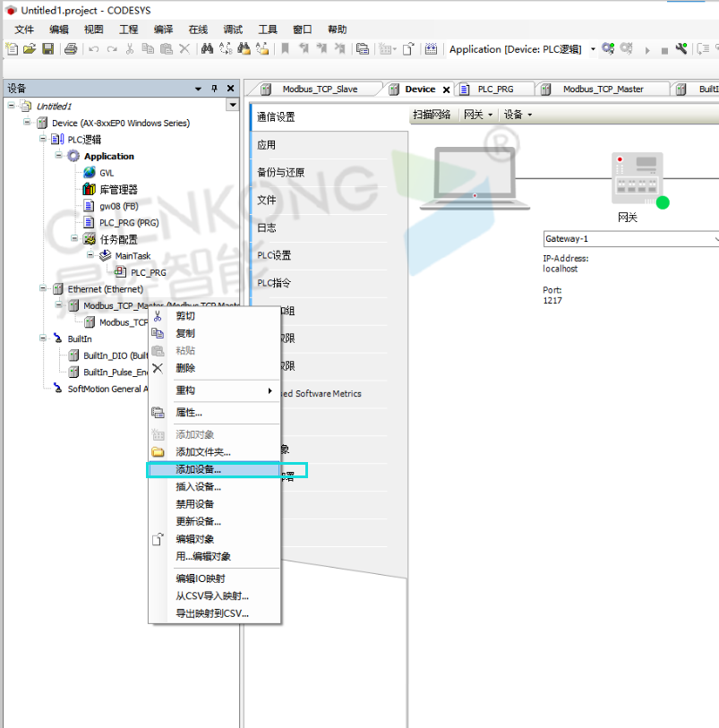Click the wrench icon in the toolbar
The height and width of the screenshot is (728, 719).
click(680, 49)
